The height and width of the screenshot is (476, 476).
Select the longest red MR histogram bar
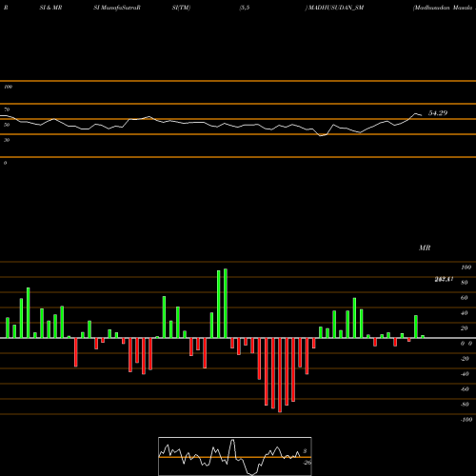pos(280,375)
